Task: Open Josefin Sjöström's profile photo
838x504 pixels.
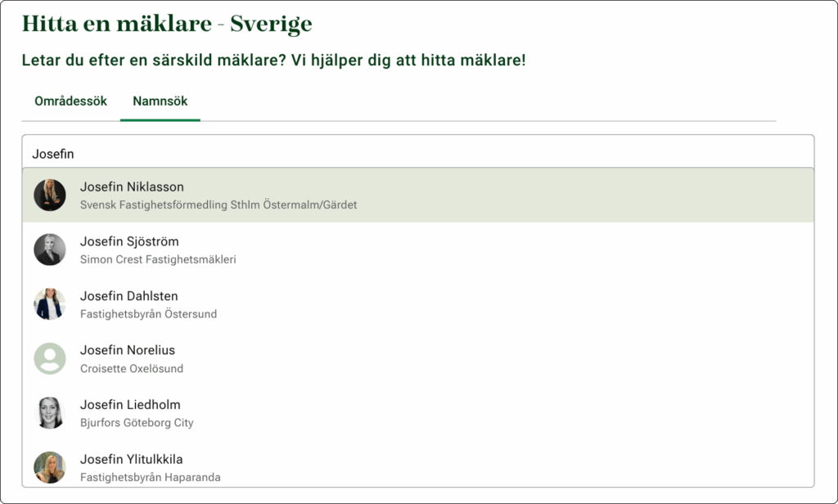Action: click(x=50, y=250)
